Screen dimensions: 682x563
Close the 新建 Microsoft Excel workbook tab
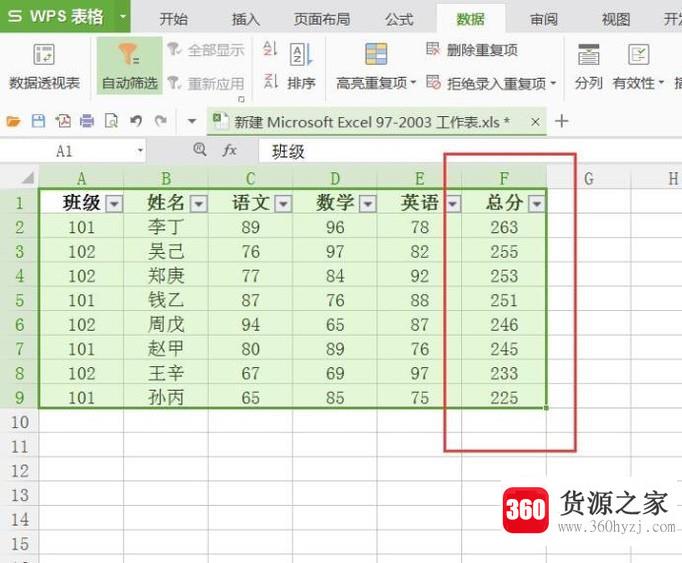(x=535, y=122)
